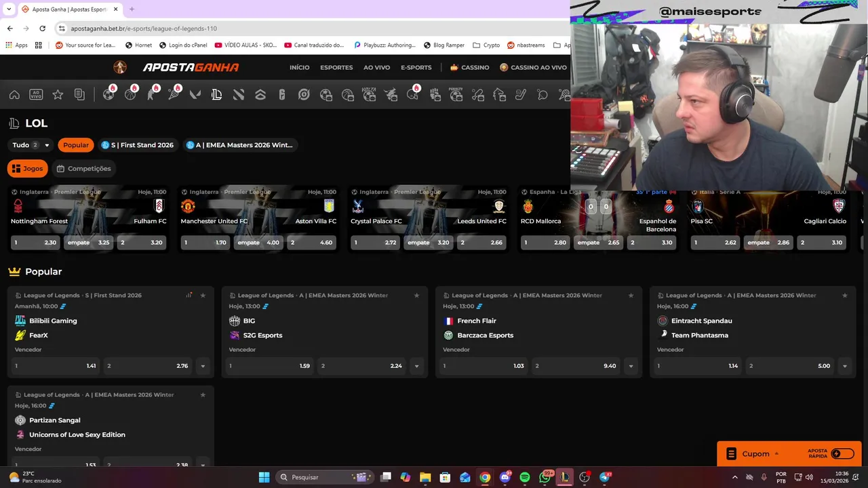Open the E-SPORTS menu item

(x=416, y=67)
